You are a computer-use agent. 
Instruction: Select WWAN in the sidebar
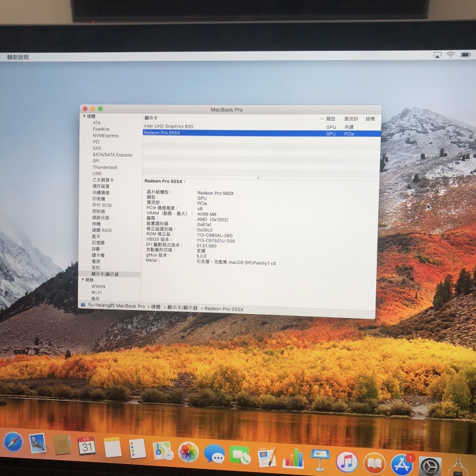click(x=99, y=286)
